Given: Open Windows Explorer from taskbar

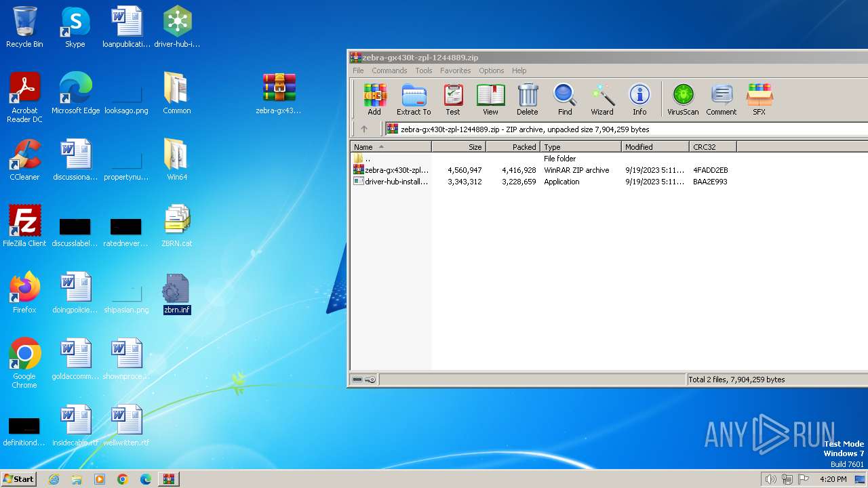Looking at the screenshot, I should coord(77,479).
